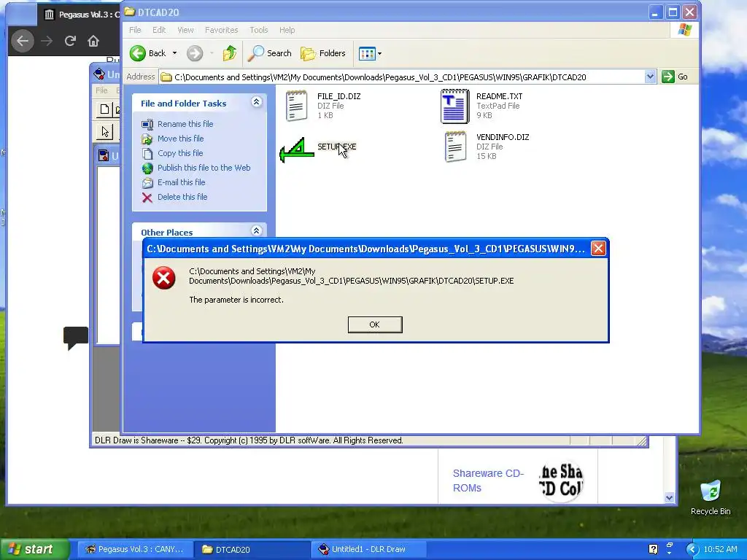
Task: Select the FILE_ID.DIZ file icon
Action: (x=296, y=106)
